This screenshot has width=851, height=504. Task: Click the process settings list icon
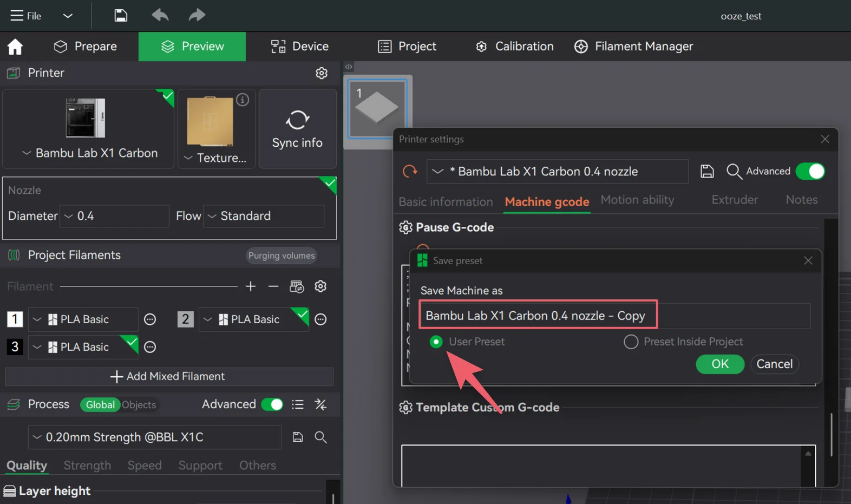pyautogui.click(x=298, y=404)
